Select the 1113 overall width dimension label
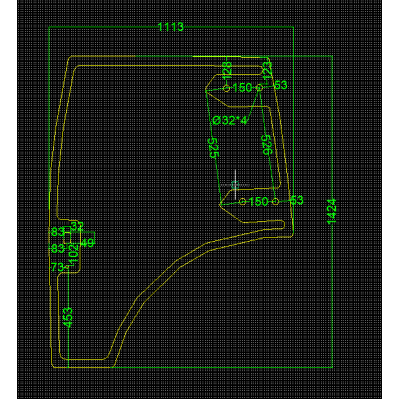The width and height of the screenshot is (400, 400). 170,27
